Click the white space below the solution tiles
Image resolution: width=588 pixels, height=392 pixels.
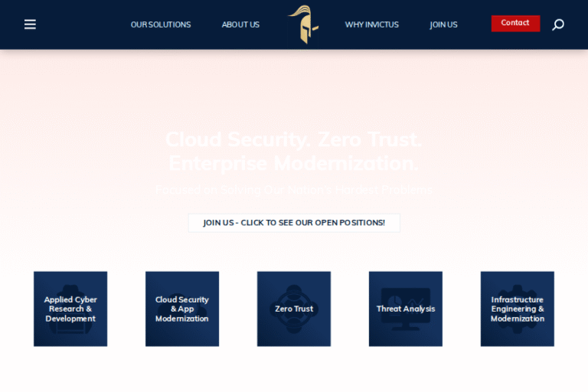coord(294,371)
